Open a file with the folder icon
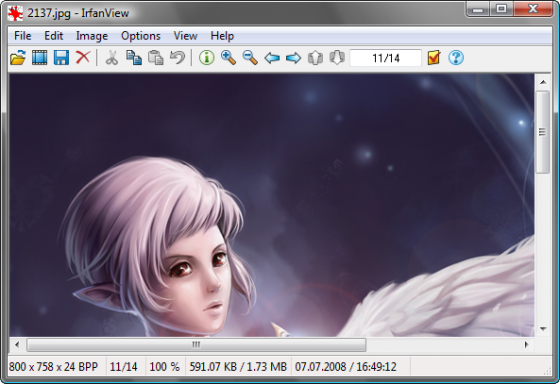The height and width of the screenshot is (384, 560). 18,58
